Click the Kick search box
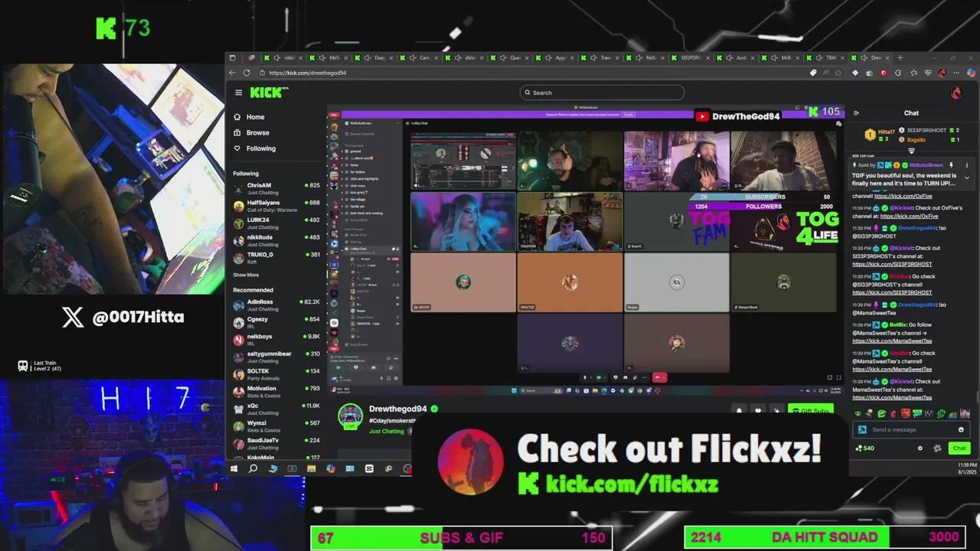Image resolution: width=980 pixels, height=551 pixels. [602, 93]
